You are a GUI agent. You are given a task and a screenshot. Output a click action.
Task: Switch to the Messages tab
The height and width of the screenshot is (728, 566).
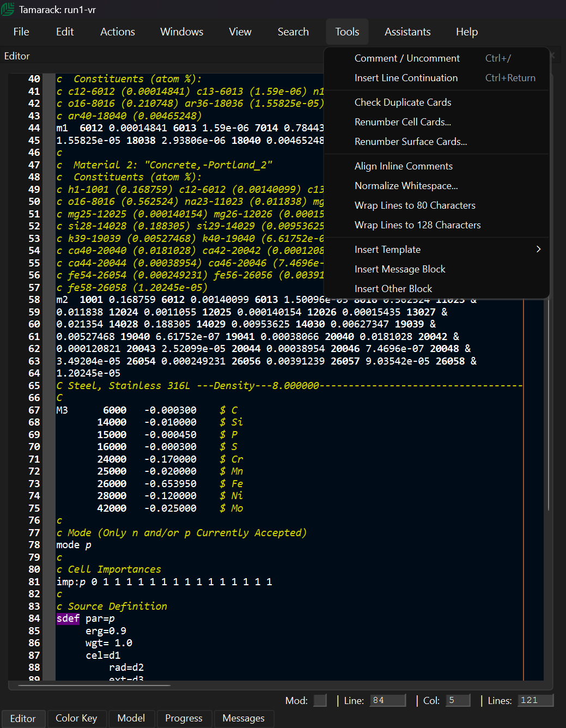(244, 718)
